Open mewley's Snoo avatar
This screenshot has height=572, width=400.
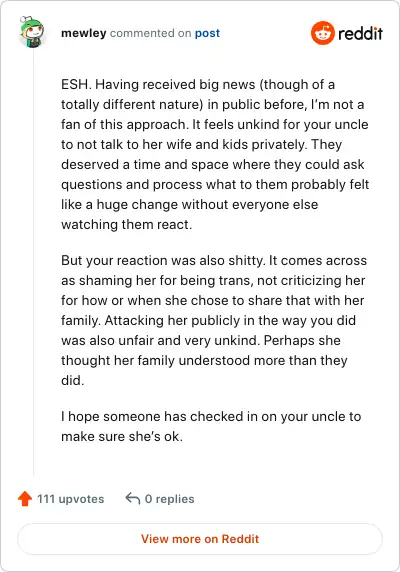(32, 31)
